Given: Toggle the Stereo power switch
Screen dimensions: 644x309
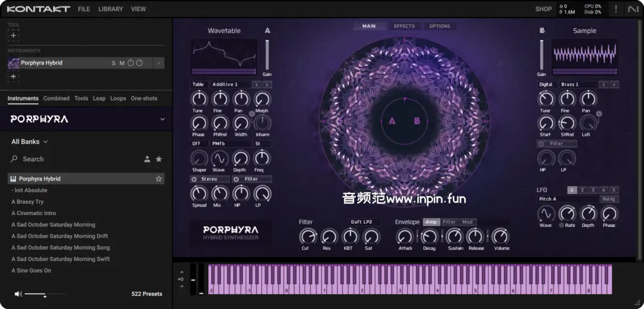Looking at the screenshot, I should pos(194,179).
